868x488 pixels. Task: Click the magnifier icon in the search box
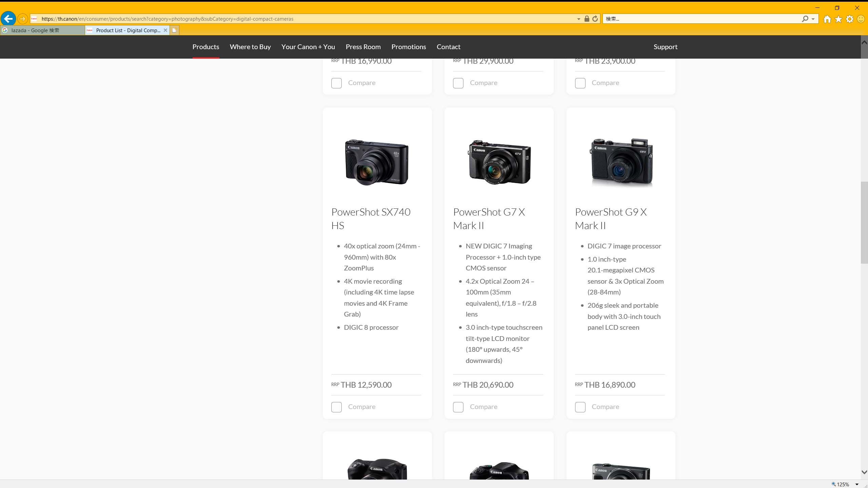[x=805, y=19]
